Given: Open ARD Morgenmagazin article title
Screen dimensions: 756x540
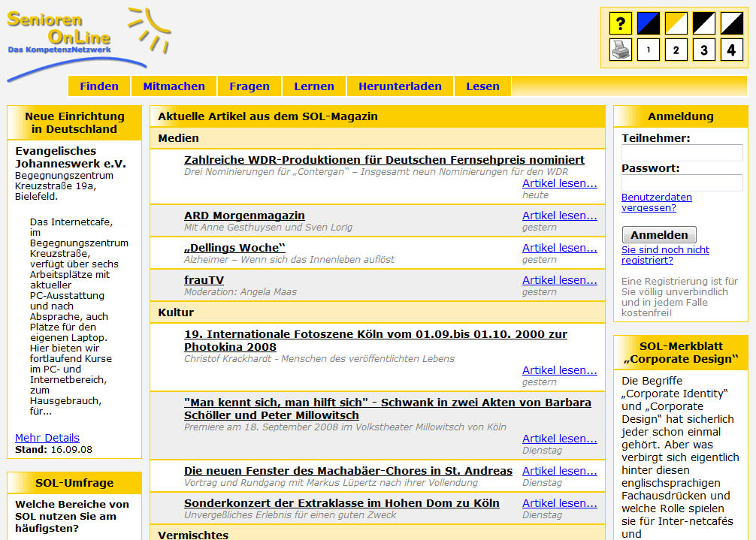Looking at the screenshot, I should tap(244, 216).
